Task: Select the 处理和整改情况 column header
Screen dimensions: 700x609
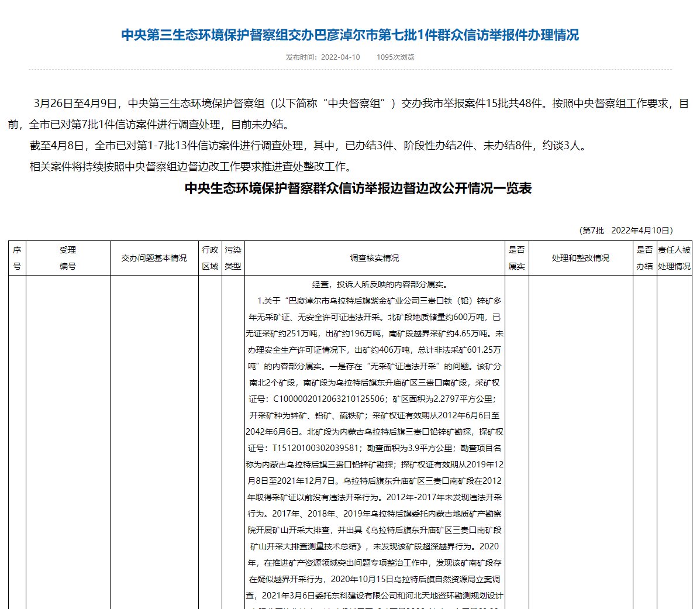Action: click(580, 258)
